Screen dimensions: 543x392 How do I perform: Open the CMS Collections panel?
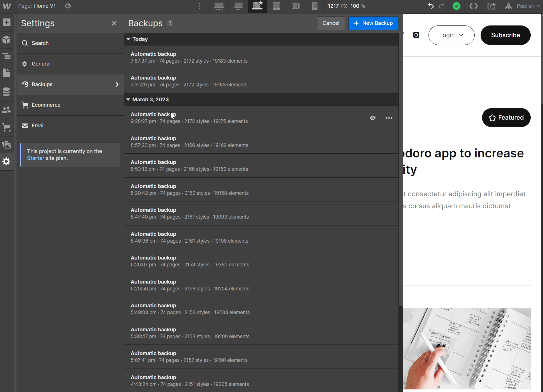coord(7,91)
